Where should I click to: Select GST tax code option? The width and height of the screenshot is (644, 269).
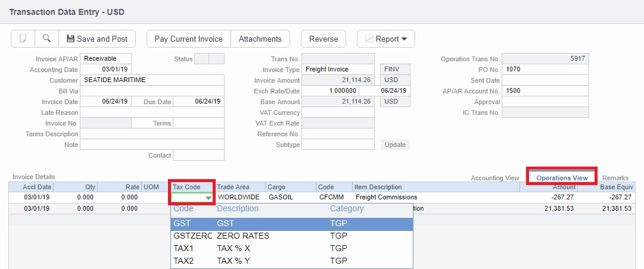291,224
